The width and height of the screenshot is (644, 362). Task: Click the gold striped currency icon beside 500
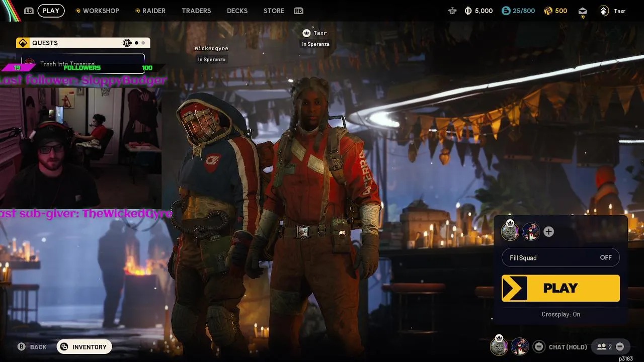548,11
